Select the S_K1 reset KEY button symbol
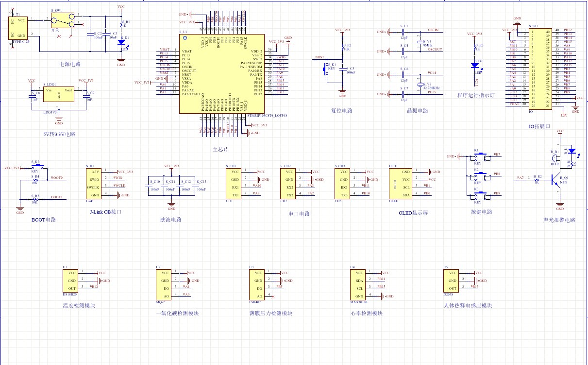The width and height of the screenshot is (588, 365). 327,70
